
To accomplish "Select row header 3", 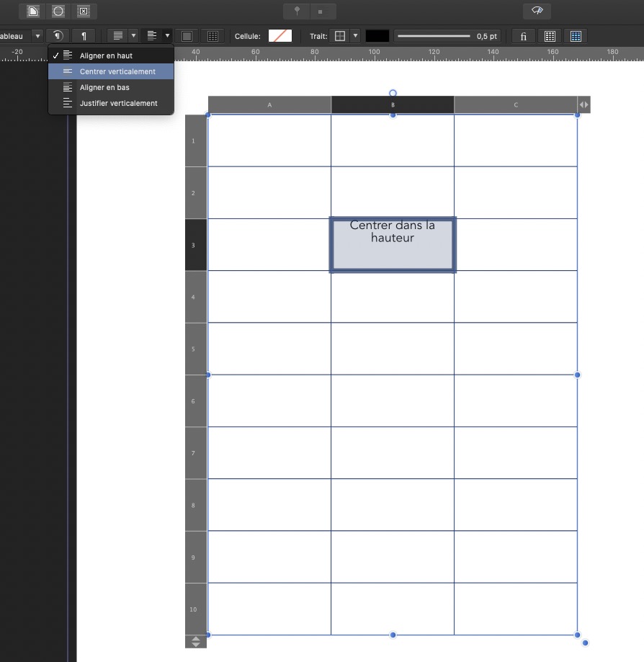I will tap(196, 245).
